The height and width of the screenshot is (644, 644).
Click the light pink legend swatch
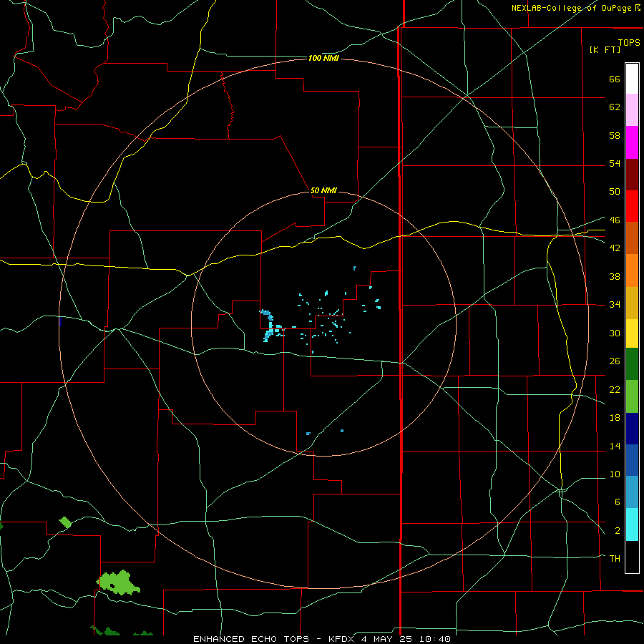pyautogui.click(x=632, y=110)
